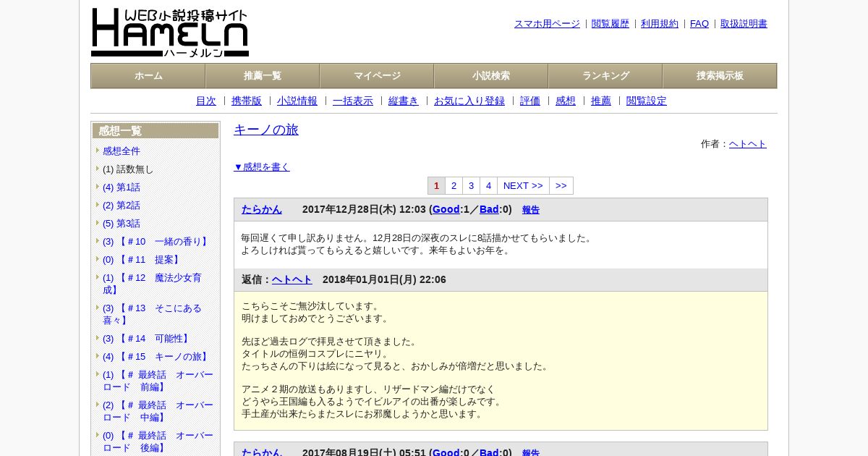The height and width of the screenshot is (456, 868).
Task: Go to page 2 of comments
Action: (x=454, y=185)
